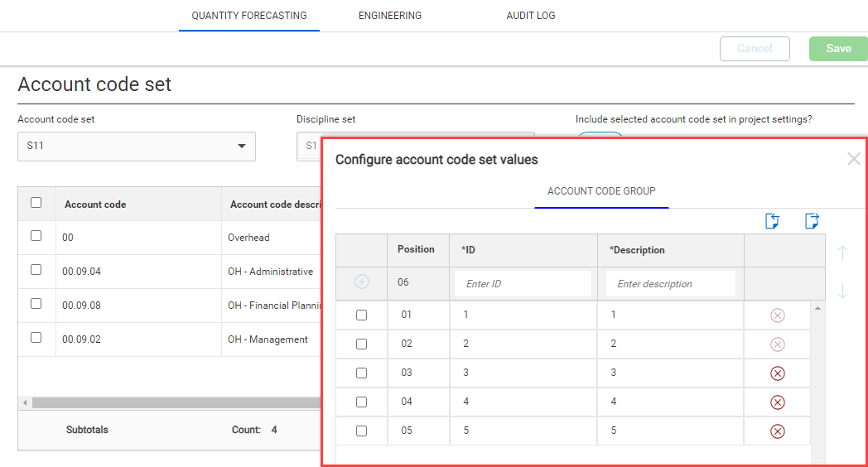Click the move up arrow icon
Viewport: 868px width, 467px height.
click(x=843, y=254)
